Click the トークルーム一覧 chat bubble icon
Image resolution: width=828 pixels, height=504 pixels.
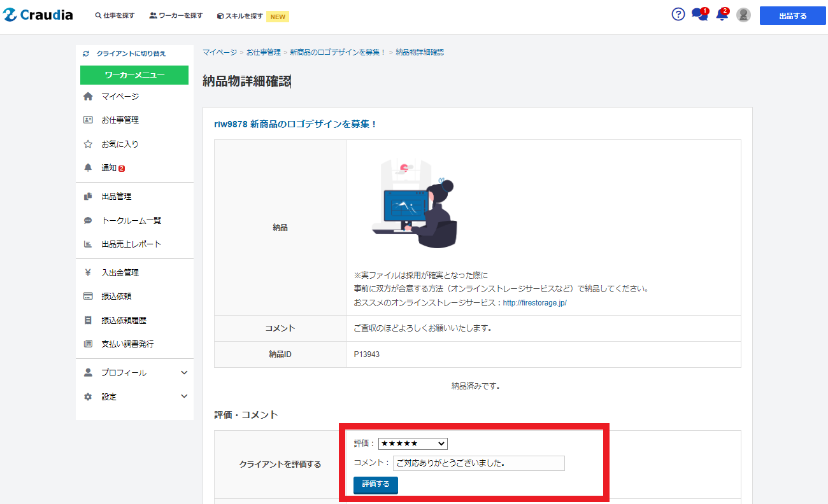(88, 221)
